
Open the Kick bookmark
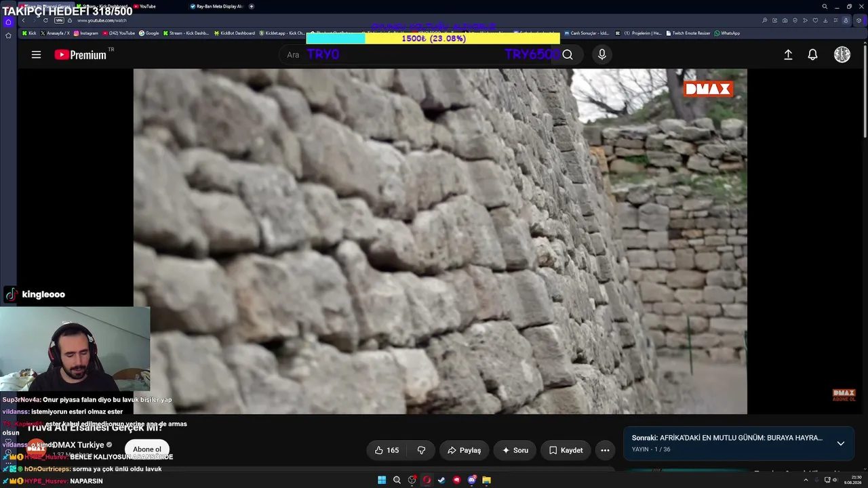pyautogui.click(x=29, y=33)
